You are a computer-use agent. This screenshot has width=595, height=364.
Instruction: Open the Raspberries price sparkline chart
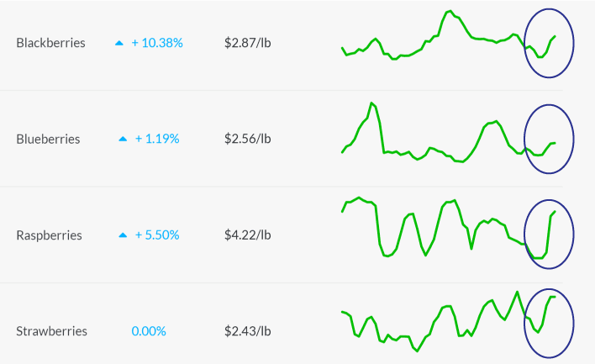click(449, 228)
